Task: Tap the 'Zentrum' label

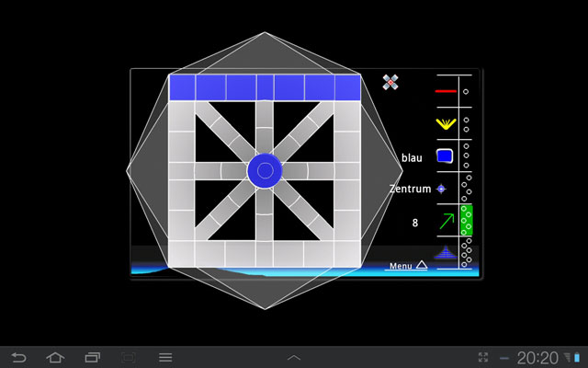Action: click(411, 189)
